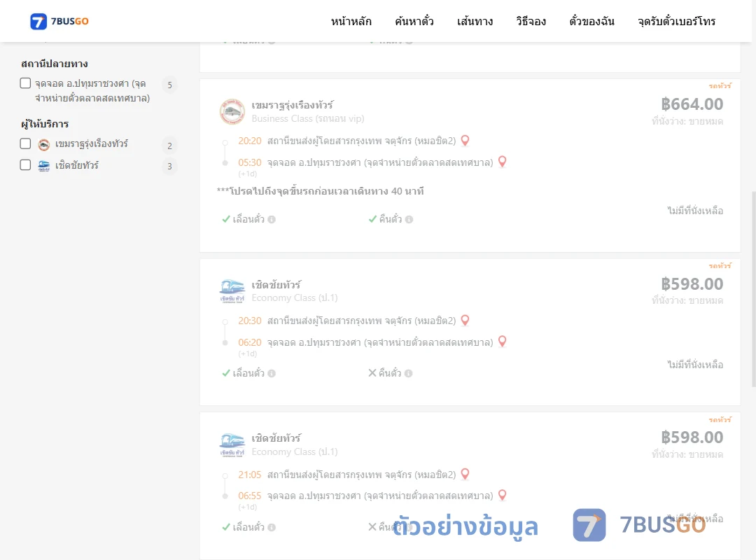This screenshot has height=560, width=756.
Task: Click the 05:30 arrival time
Action: point(250,162)
